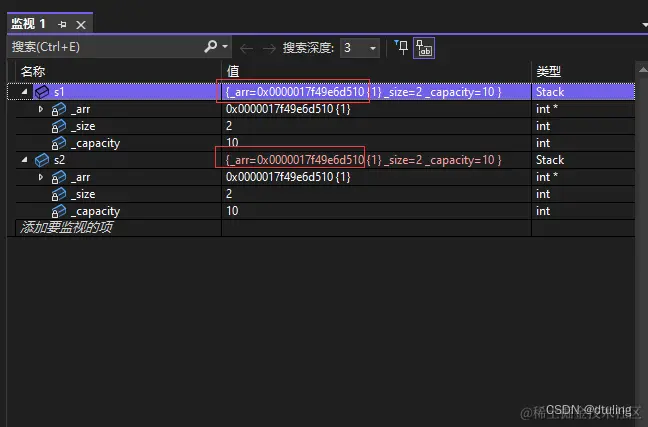
Task: Switch to the 监视 1 tab
Action: coord(28,24)
